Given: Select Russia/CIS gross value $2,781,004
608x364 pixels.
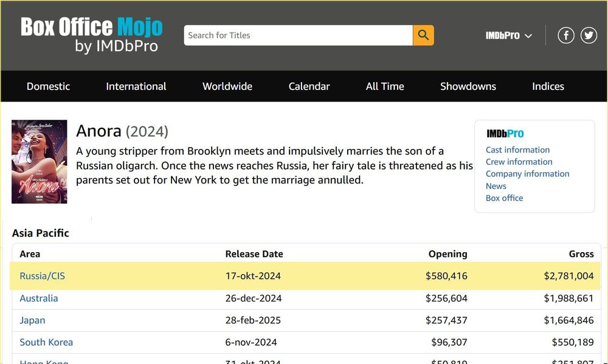Looking at the screenshot, I should click(569, 276).
